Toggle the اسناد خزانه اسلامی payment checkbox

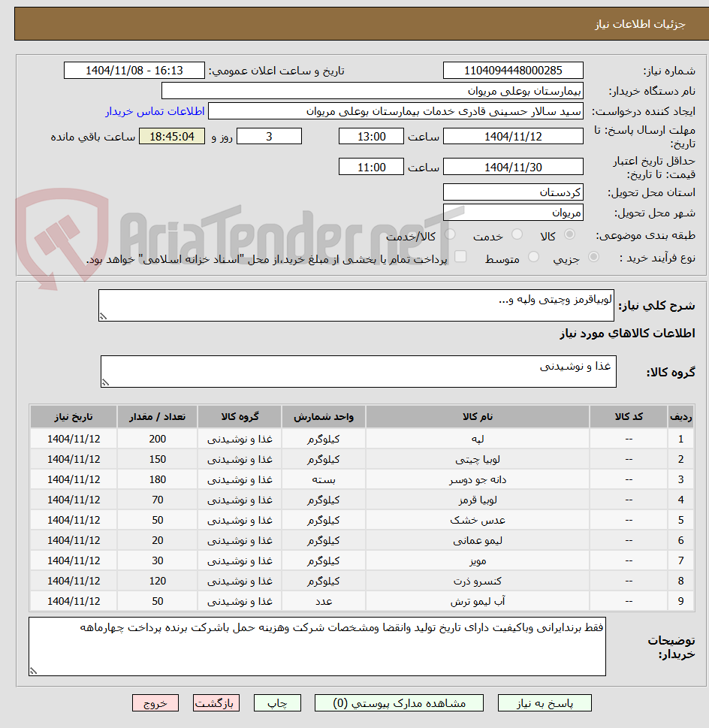click(x=460, y=257)
